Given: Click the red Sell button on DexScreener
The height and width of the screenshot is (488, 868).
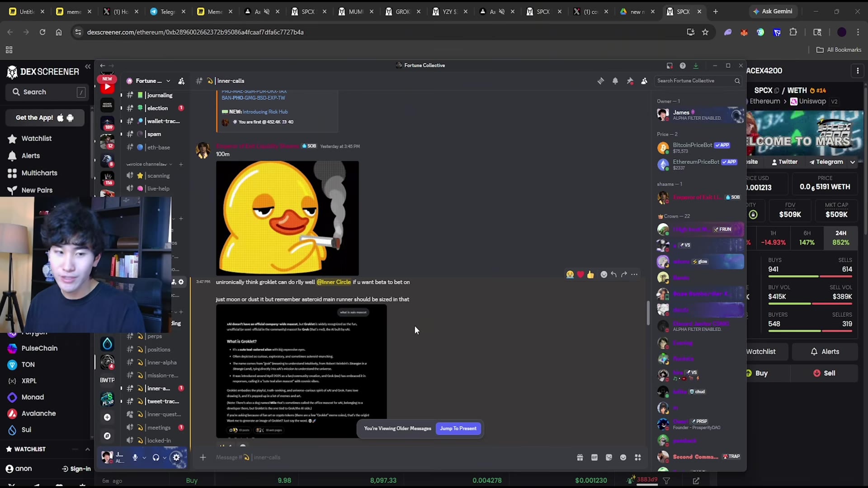Looking at the screenshot, I should tap(825, 373).
